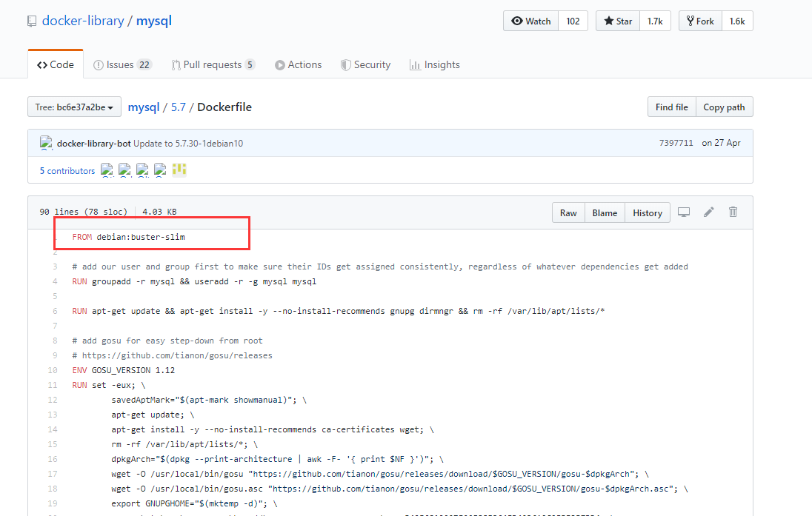
Task: Open commit hash 7397711
Action: click(x=676, y=143)
